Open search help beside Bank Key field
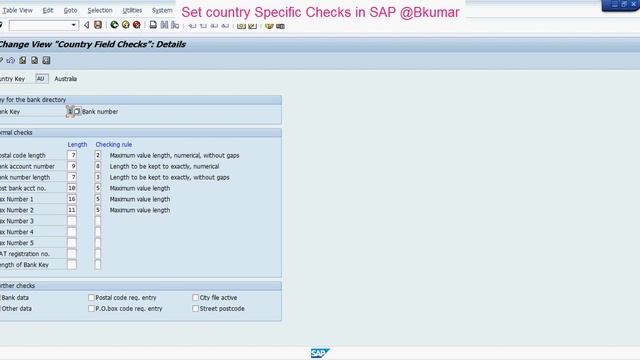Screen dimensions: 640x360 77,111
